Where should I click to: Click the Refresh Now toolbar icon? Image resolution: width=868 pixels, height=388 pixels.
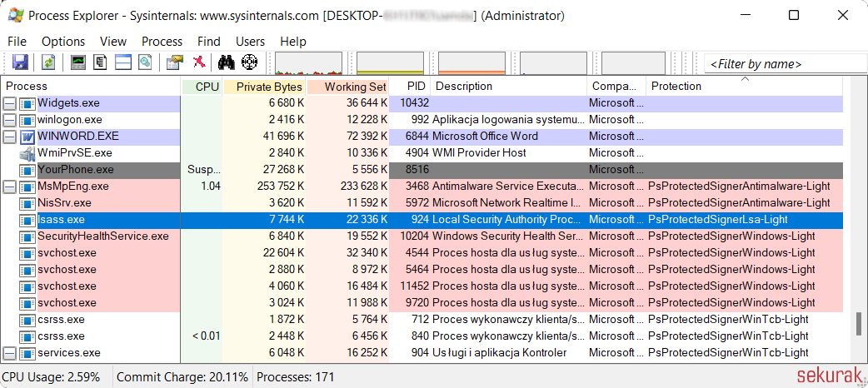pyautogui.click(x=48, y=62)
